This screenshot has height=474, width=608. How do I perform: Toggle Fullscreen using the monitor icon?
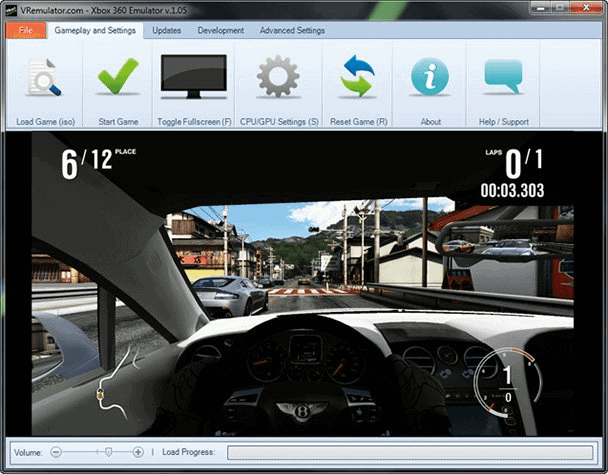194,77
